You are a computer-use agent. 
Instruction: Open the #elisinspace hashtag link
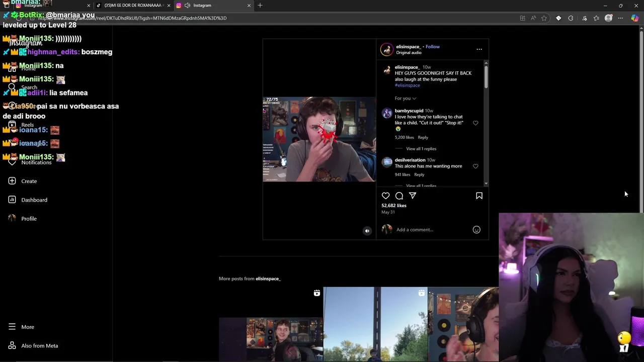pos(407,85)
